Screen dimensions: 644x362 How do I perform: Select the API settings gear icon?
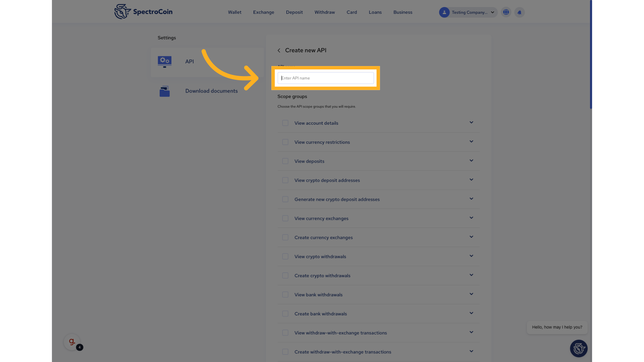(164, 62)
